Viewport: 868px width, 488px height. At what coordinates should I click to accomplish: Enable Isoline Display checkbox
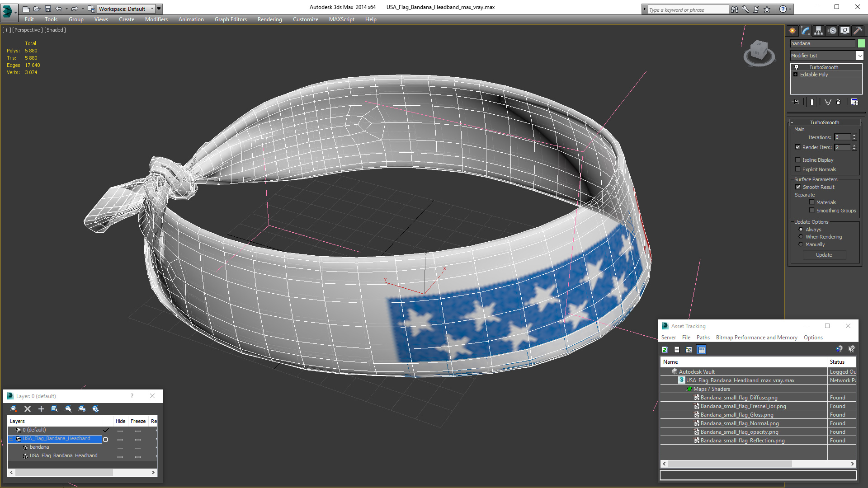[x=797, y=160]
